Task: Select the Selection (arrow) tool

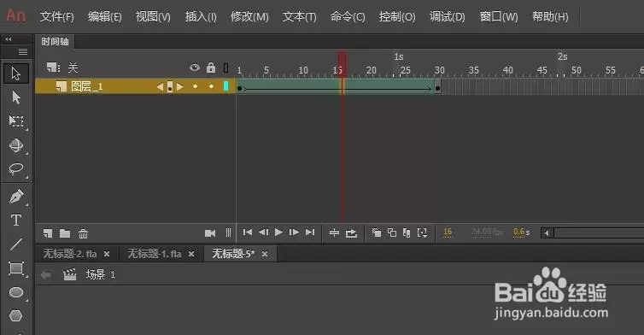Action: 16,73
